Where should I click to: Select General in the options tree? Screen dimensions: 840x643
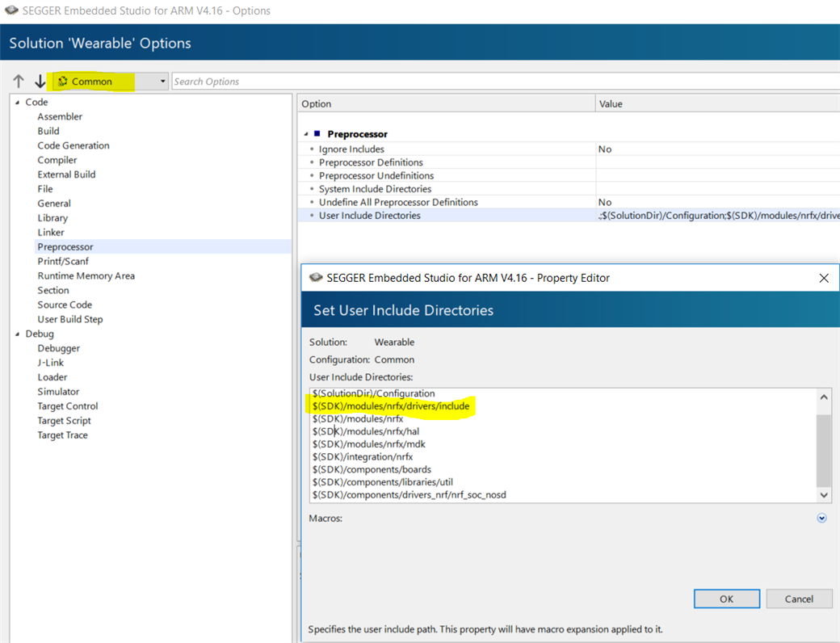54,204
